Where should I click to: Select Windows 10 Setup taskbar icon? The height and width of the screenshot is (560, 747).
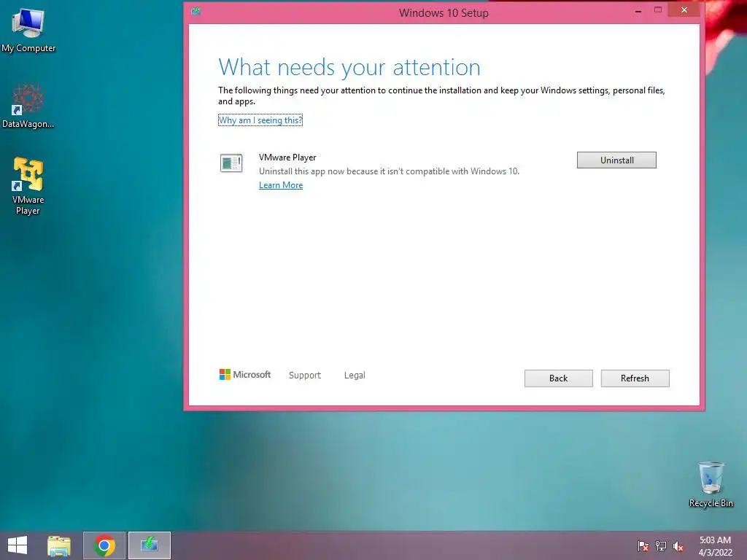(x=150, y=545)
